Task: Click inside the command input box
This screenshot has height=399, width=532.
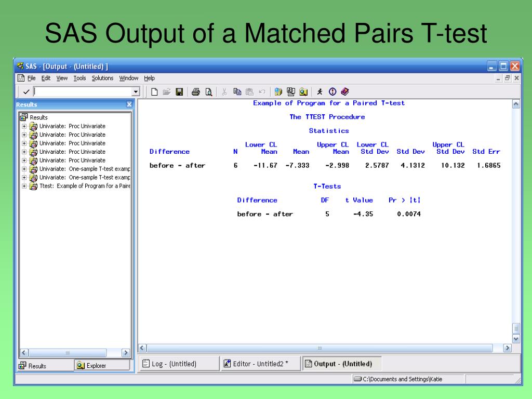Action: click(83, 92)
